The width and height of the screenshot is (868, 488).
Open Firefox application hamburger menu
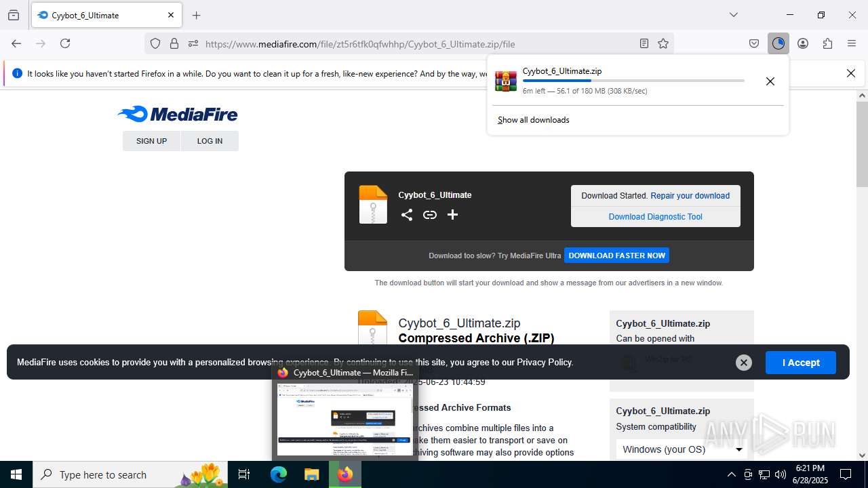click(852, 43)
